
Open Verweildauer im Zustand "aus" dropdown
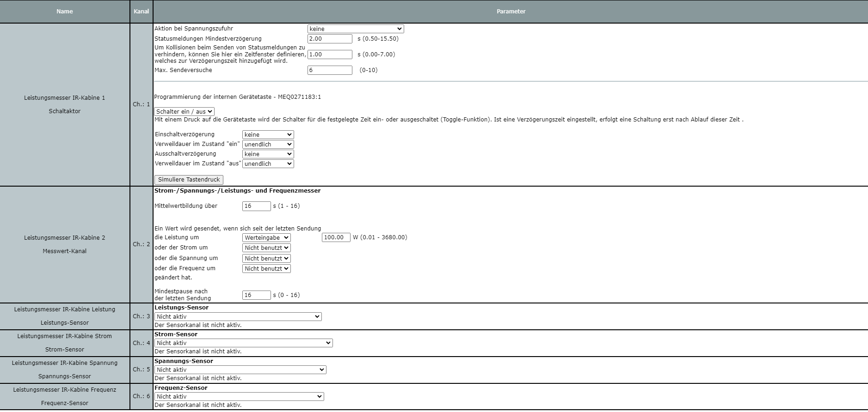(x=268, y=164)
